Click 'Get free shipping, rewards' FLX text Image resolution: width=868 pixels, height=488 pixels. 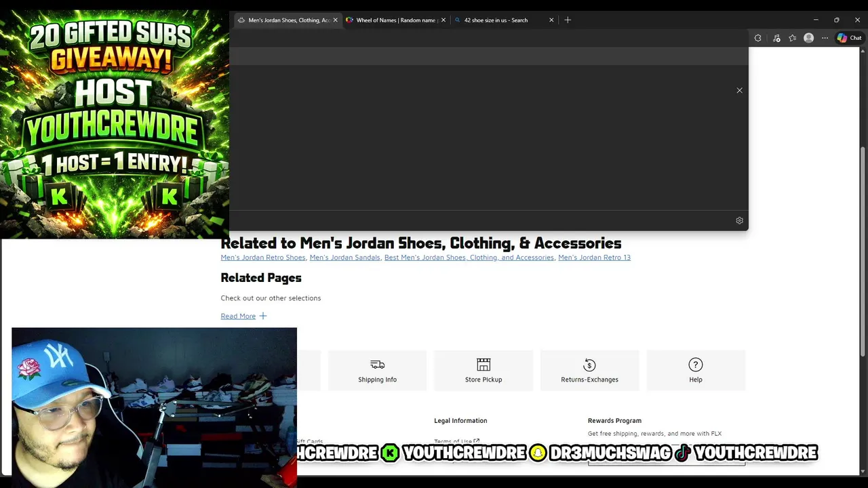pos(654,434)
